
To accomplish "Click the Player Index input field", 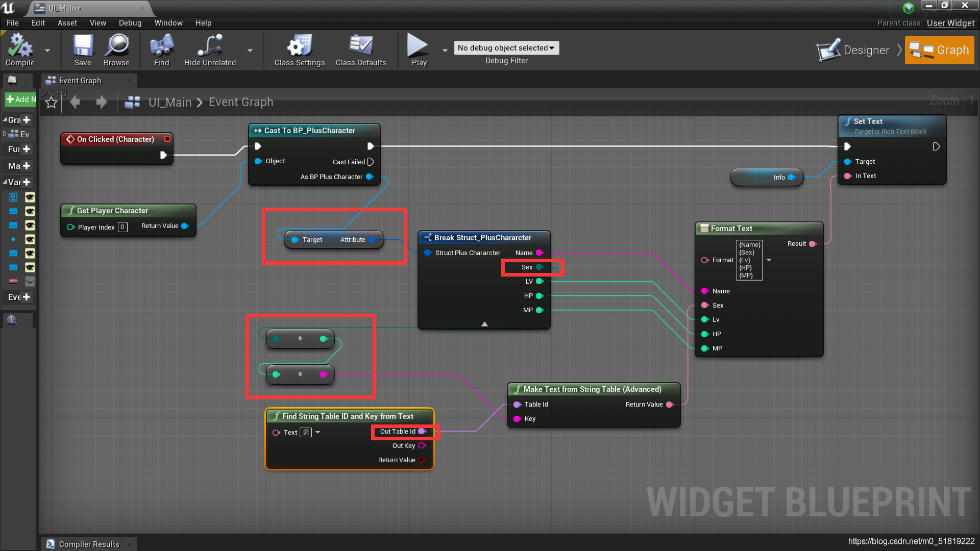I will 122,227.
